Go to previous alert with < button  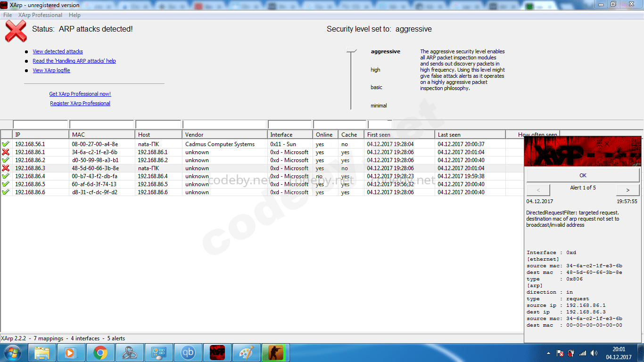pos(538,190)
